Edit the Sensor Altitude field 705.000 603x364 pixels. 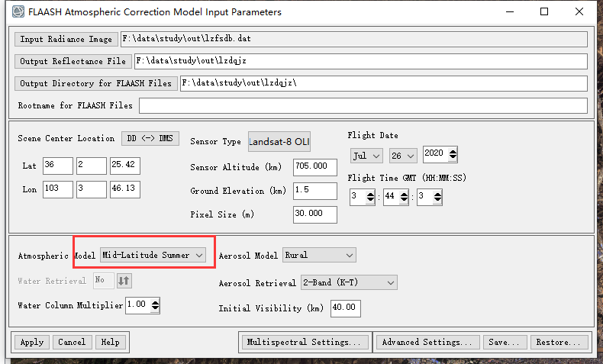315,167
